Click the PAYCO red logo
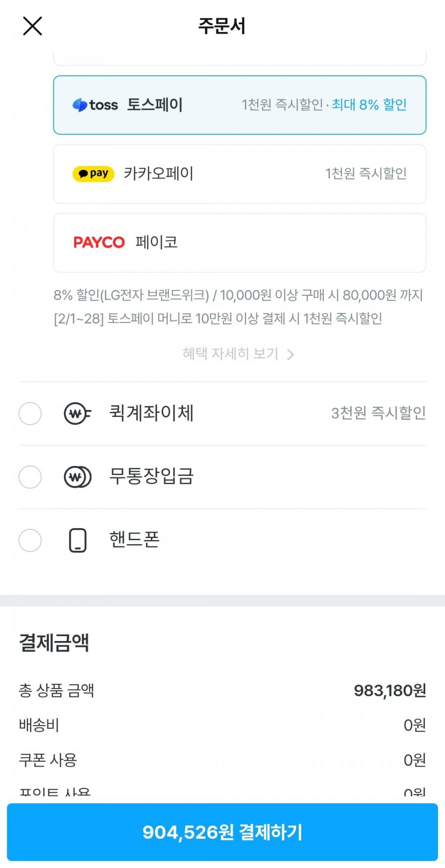This screenshot has width=445, height=868. tap(99, 242)
